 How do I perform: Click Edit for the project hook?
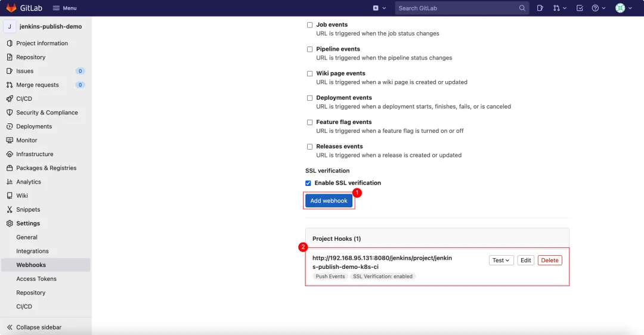tap(526, 260)
